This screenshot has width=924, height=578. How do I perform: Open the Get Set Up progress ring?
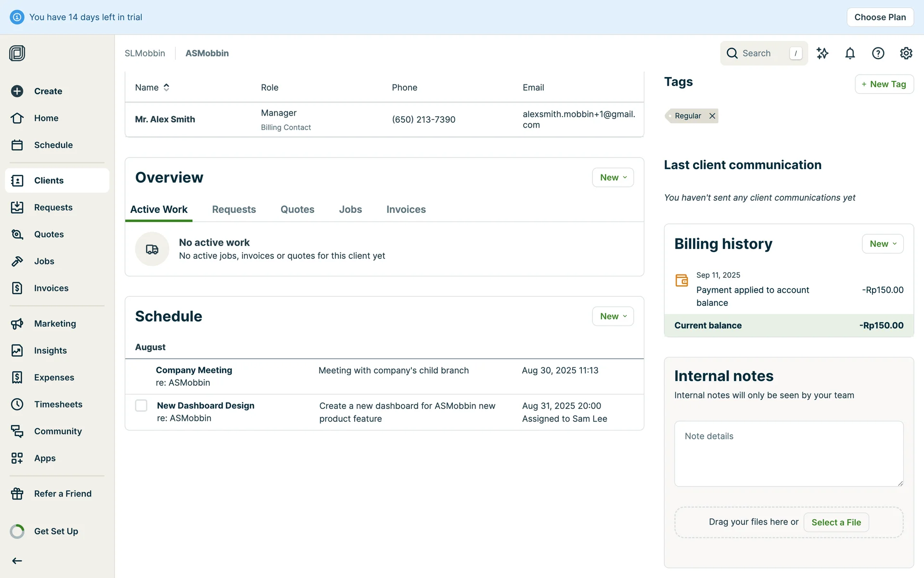(17, 531)
